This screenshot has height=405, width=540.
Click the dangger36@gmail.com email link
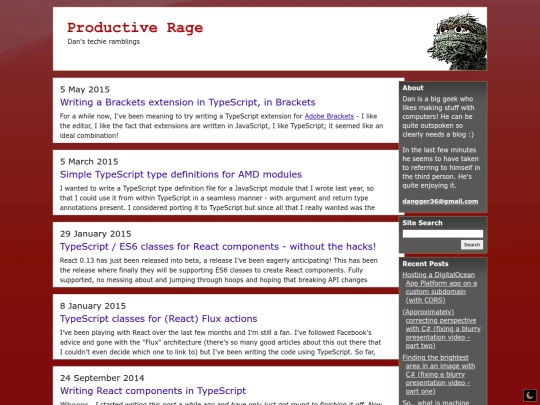(x=440, y=201)
